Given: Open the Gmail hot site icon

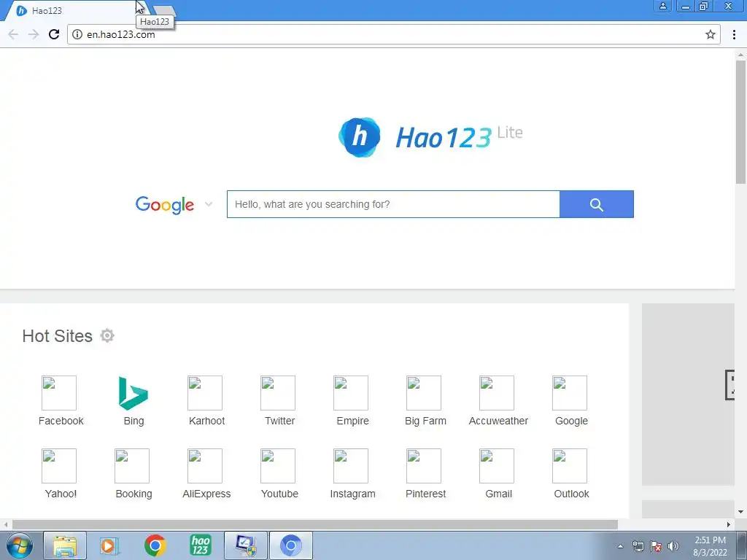Looking at the screenshot, I should 496,466.
